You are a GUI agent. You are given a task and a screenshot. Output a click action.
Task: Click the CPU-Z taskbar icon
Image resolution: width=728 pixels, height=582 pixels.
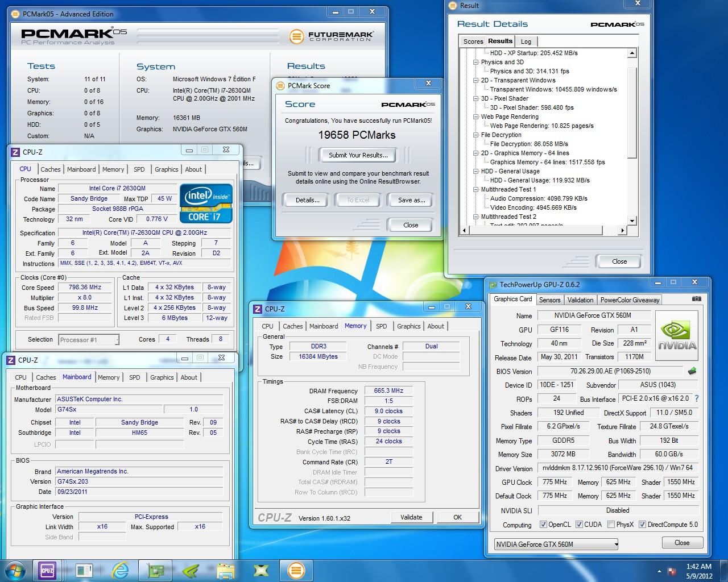point(47,570)
